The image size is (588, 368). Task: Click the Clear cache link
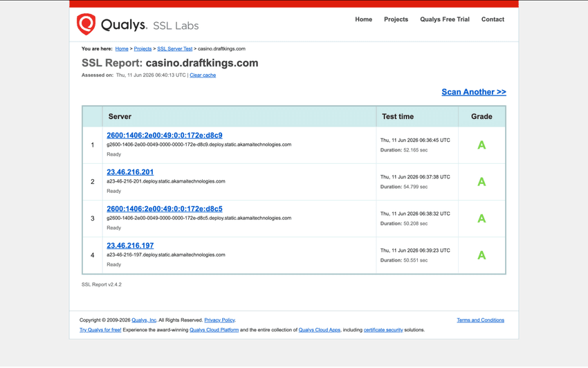tap(203, 75)
